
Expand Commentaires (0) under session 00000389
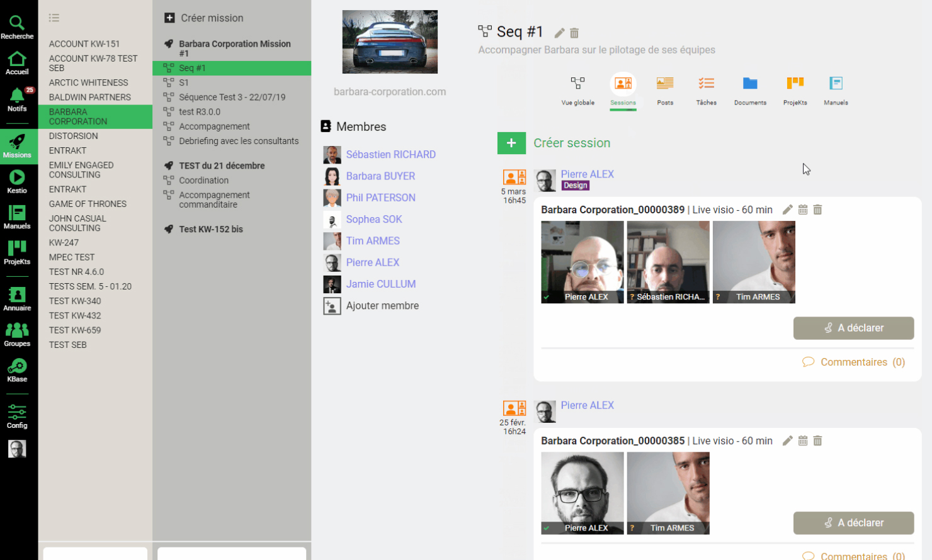coord(854,362)
